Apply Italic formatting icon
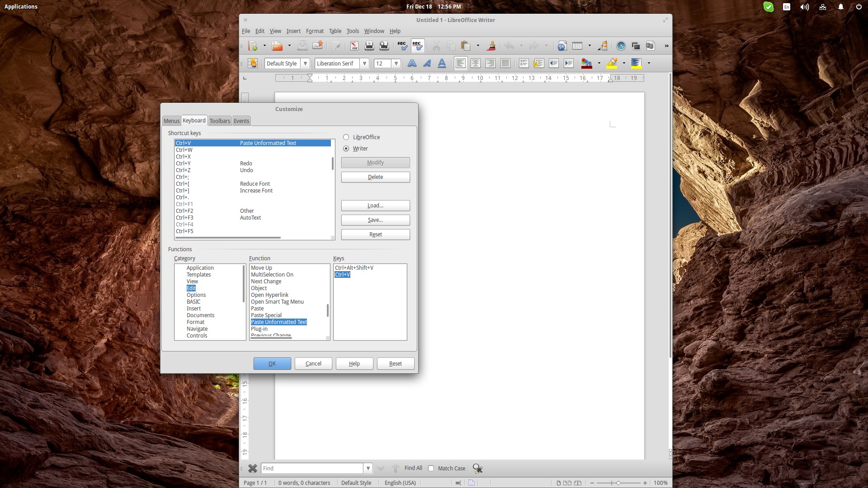 (427, 63)
